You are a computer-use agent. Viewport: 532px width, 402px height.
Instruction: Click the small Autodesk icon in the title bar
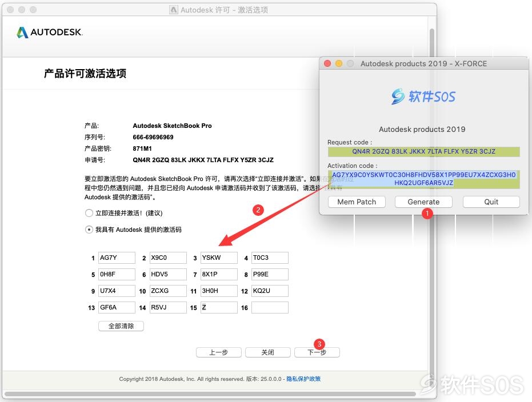[173, 10]
